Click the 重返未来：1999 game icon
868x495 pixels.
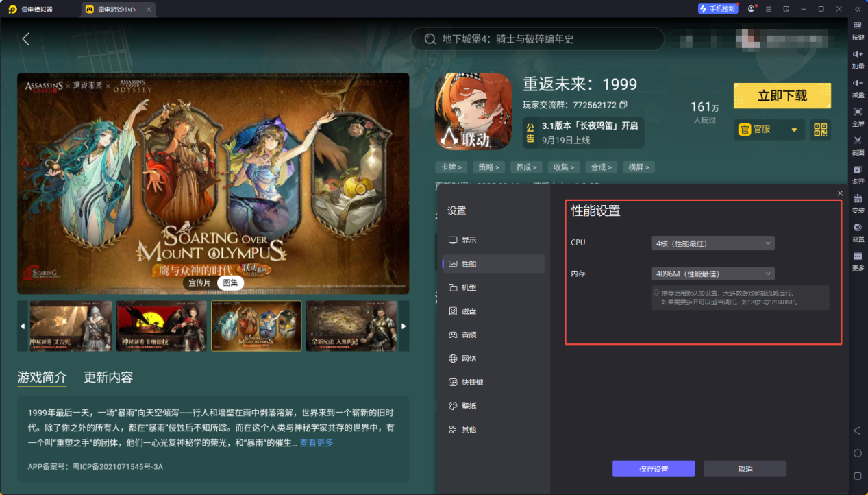pos(473,111)
